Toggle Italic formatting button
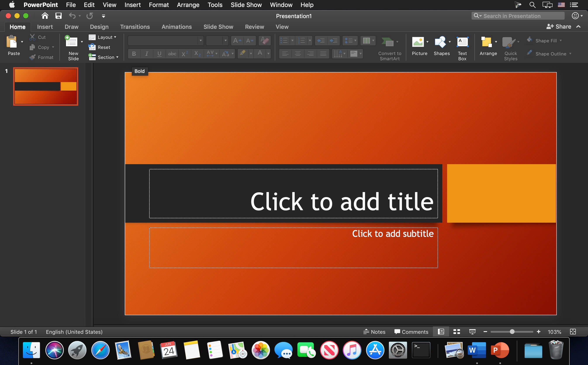This screenshot has width=588, height=365. tap(147, 53)
